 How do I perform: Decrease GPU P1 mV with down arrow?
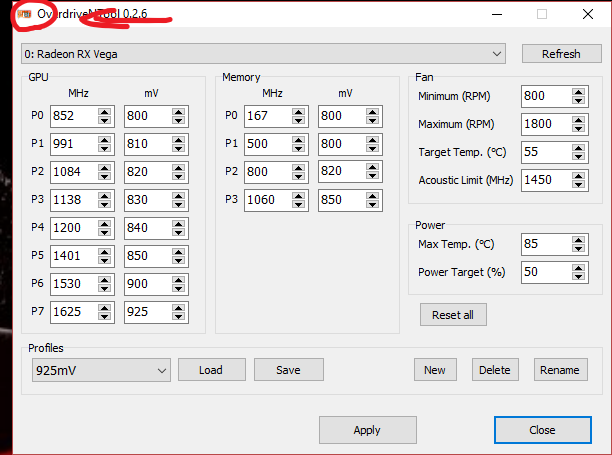178,149
